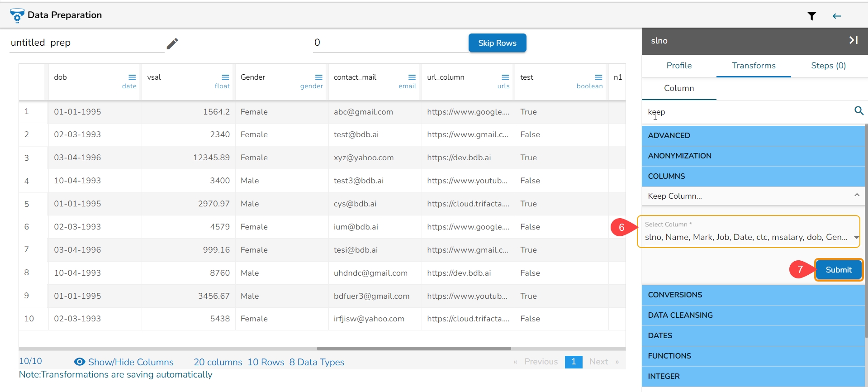Open the Gender column hamburger menu
Screen dimensions: 868x392
point(319,77)
